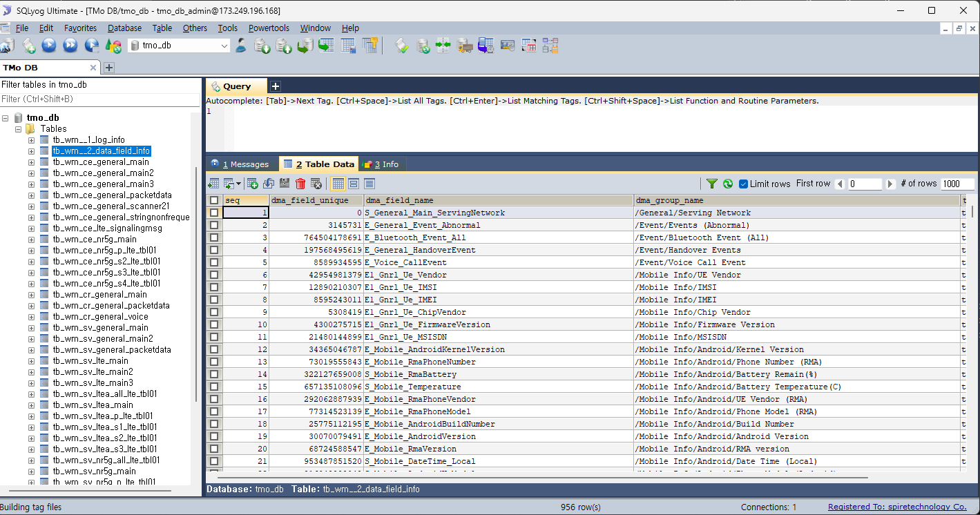Expand the tb_wm_ce_general_main table node
Image resolution: width=980 pixels, height=515 pixels.
click(31, 162)
